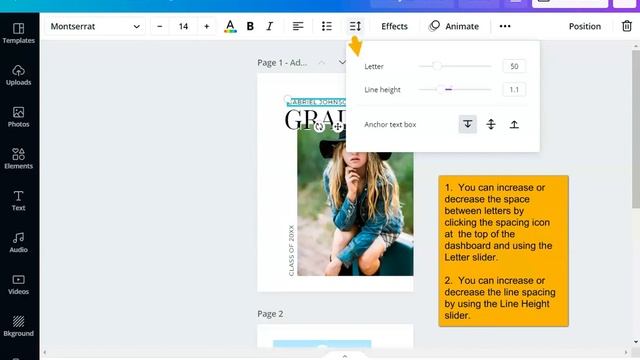Click the Page 2 title label
640x360 pixels.
[270, 314]
